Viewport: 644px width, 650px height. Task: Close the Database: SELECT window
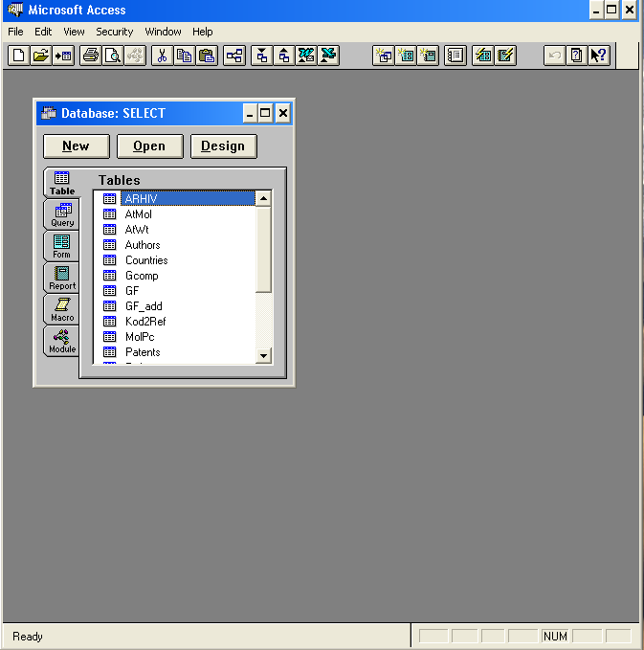coord(283,113)
